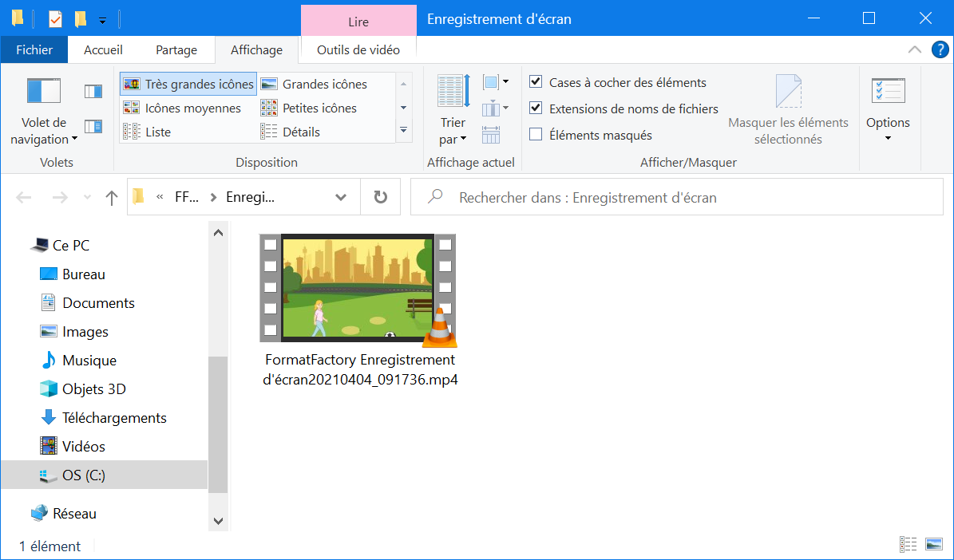The height and width of the screenshot is (560, 954).
Task: Switch to the Partage tab
Action: tap(176, 50)
